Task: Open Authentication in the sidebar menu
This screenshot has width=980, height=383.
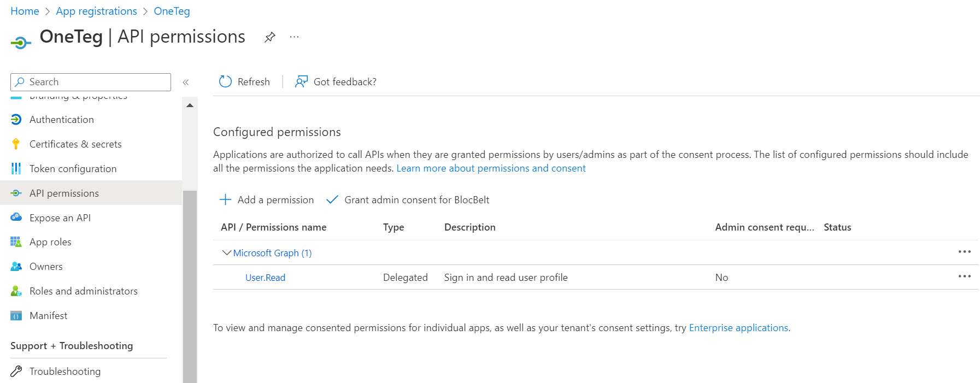Action: click(61, 120)
